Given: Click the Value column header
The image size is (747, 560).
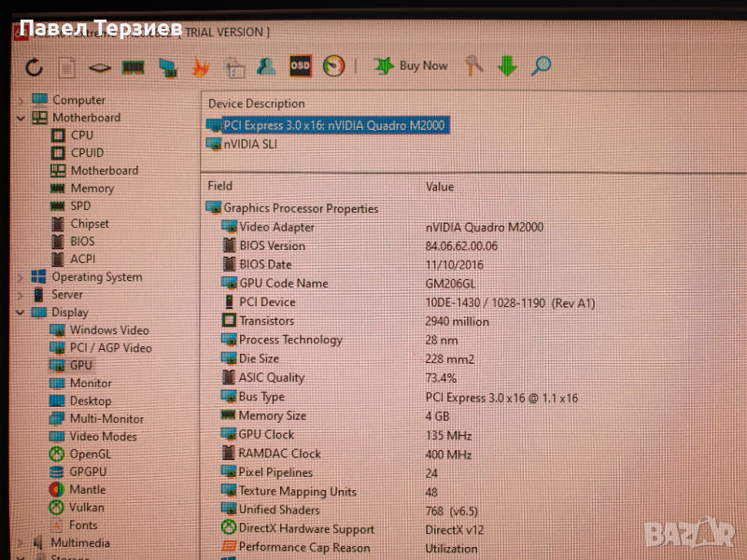Looking at the screenshot, I should click(x=440, y=186).
